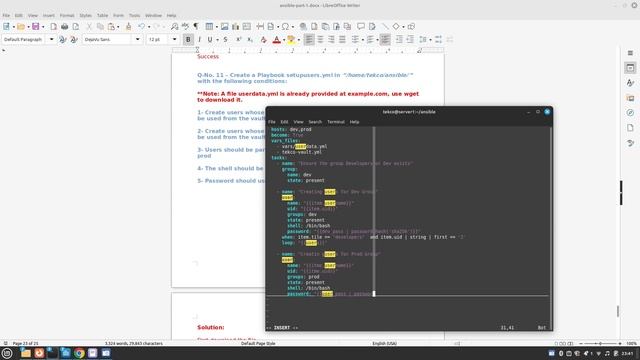Run the spelling check icon
Image resolution: width=640 pixels, height=360 pixels.
[185, 27]
